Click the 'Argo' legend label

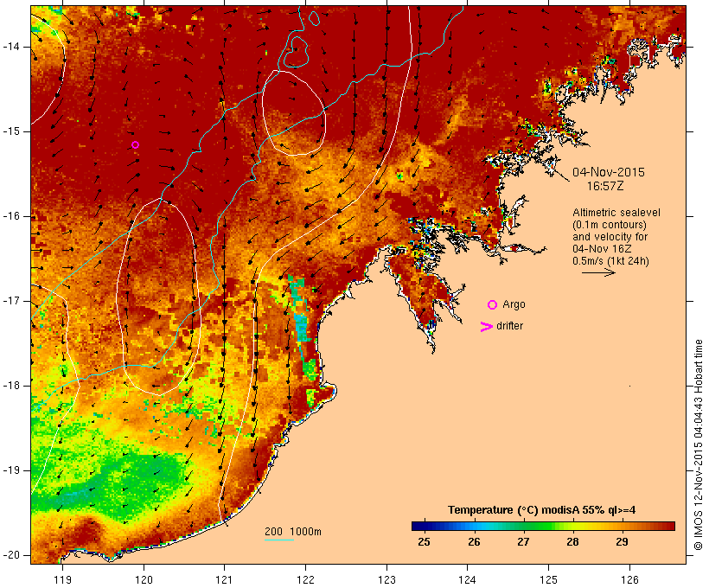click(514, 305)
